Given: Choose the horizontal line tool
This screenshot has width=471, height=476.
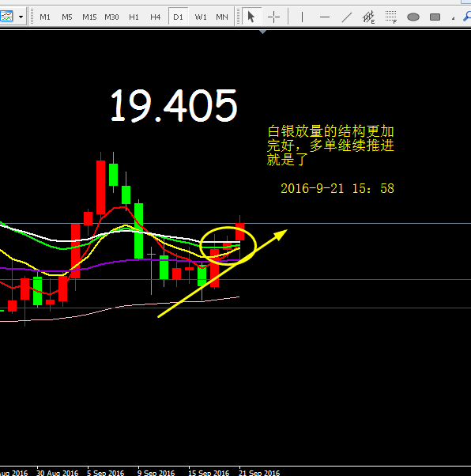Looking at the screenshot, I should pyautogui.click(x=325, y=17).
